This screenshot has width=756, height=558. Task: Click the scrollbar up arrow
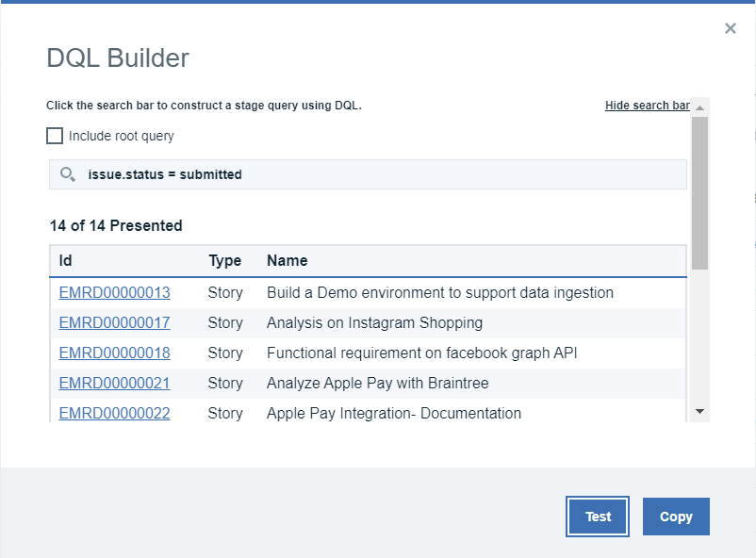(x=699, y=106)
